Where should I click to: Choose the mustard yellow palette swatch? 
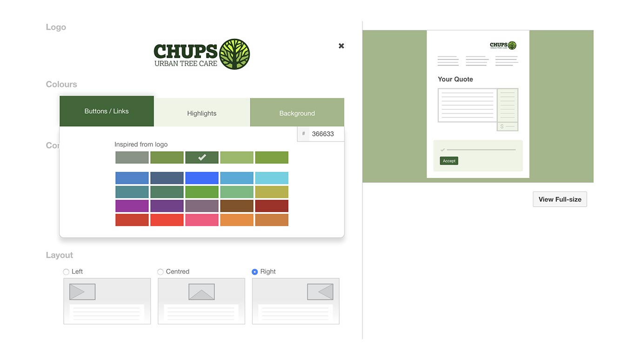click(272, 192)
